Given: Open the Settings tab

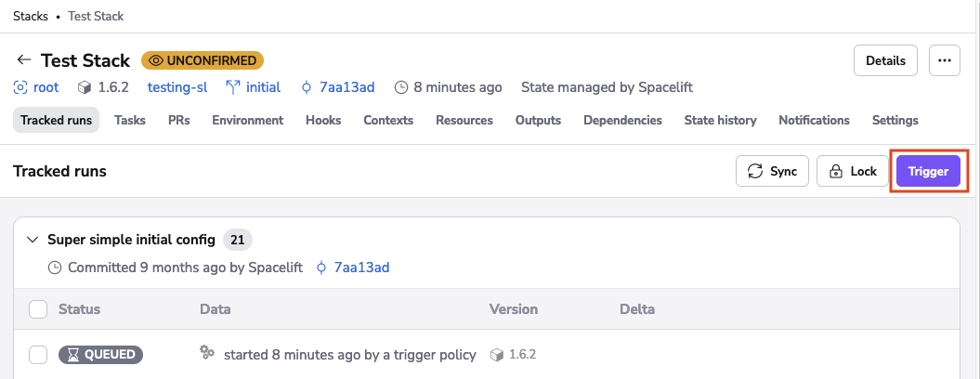Looking at the screenshot, I should [x=895, y=120].
